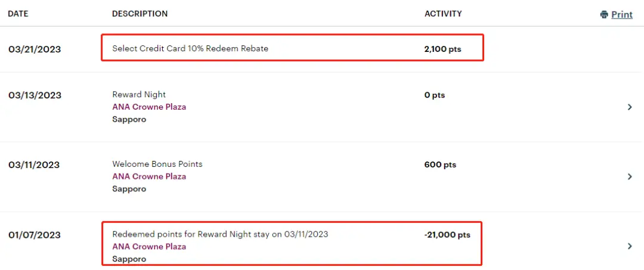The height and width of the screenshot is (270, 644).
Task: Open ANA Crowne Plaza link under Reward Night
Action: [x=149, y=107]
